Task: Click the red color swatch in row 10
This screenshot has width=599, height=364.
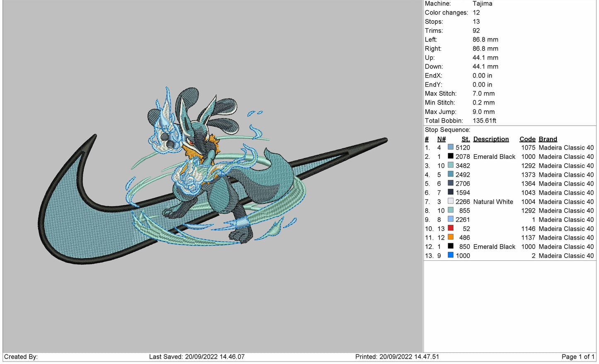Action: (451, 228)
